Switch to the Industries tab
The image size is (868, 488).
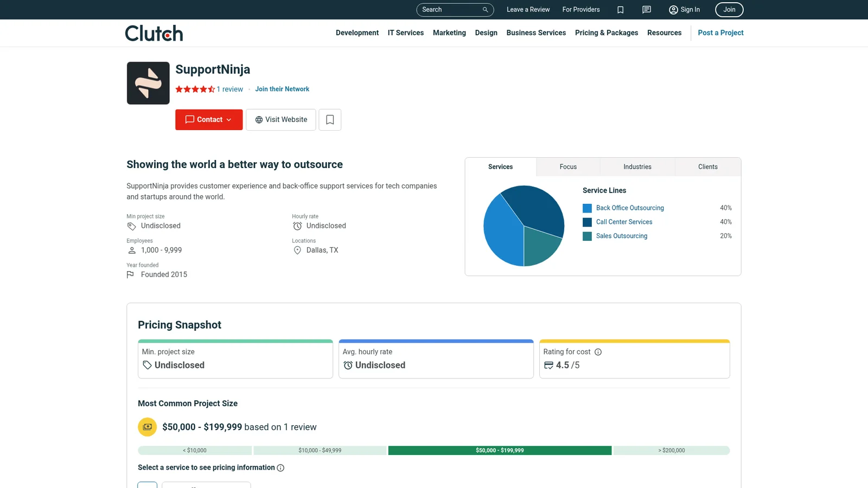(637, 167)
